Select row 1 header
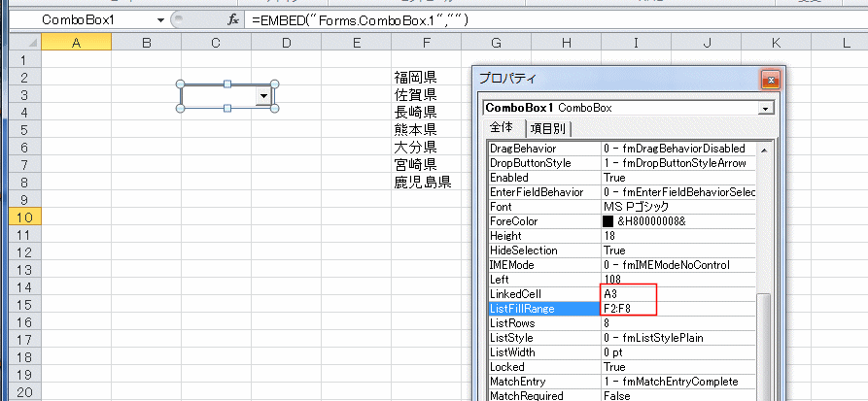868x401 pixels. coord(25,60)
